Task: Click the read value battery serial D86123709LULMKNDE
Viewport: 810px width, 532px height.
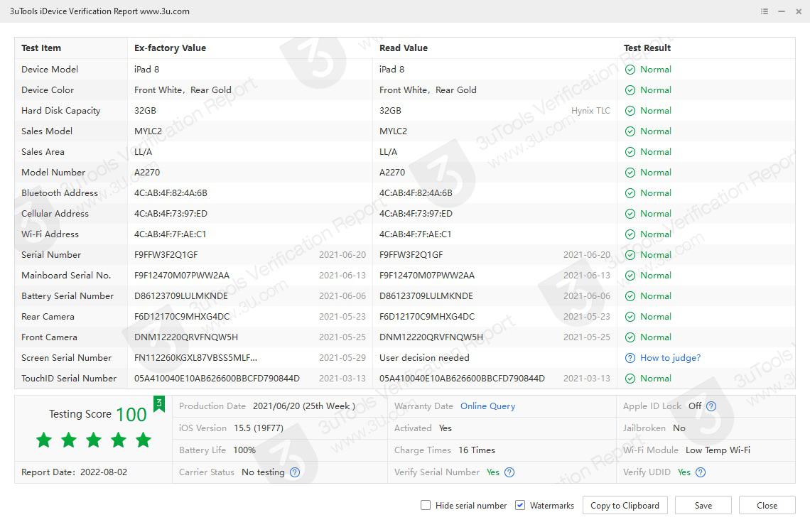Action: 426,296
